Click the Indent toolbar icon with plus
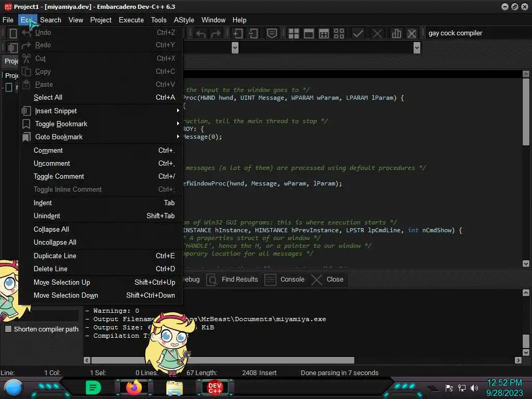532x399 pixels. point(238,33)
